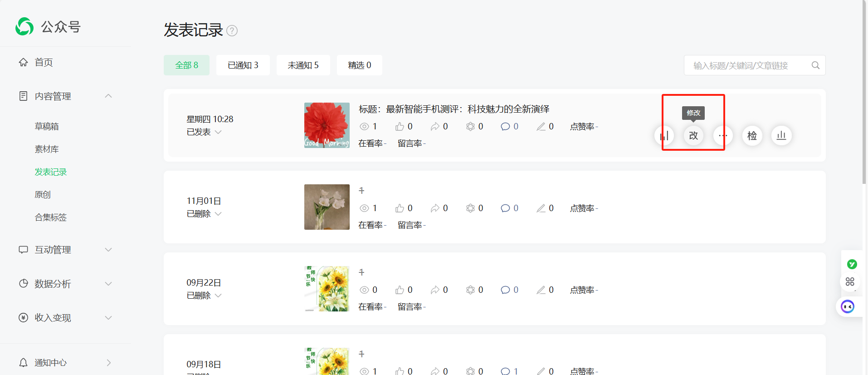This screenshot has width=868, height=375.
Task: Collapse the 内容管理 section chevron
Action: 108,96
